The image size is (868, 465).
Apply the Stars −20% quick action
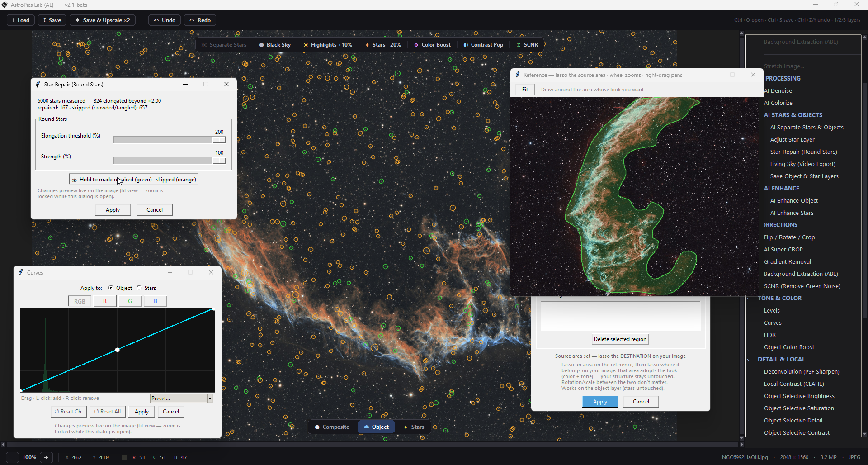[383, 45]
